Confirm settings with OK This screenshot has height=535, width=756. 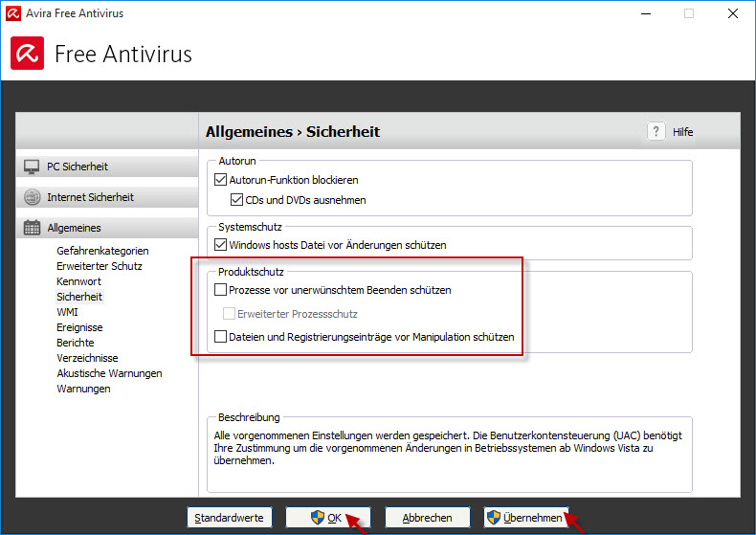[x=328, y=518]
